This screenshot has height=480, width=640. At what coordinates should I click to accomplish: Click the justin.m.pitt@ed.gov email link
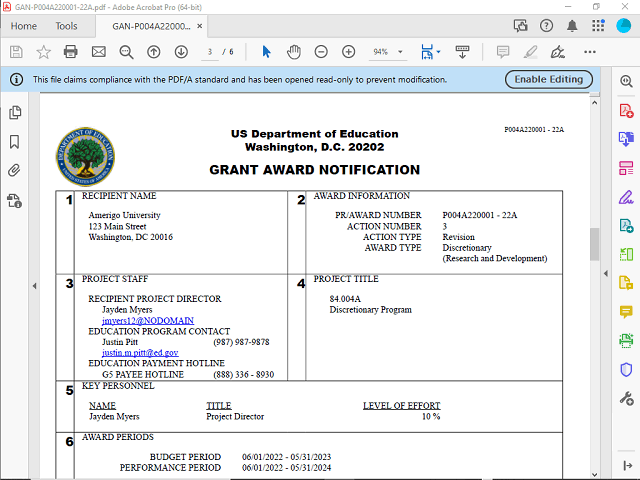click(140, 353)
